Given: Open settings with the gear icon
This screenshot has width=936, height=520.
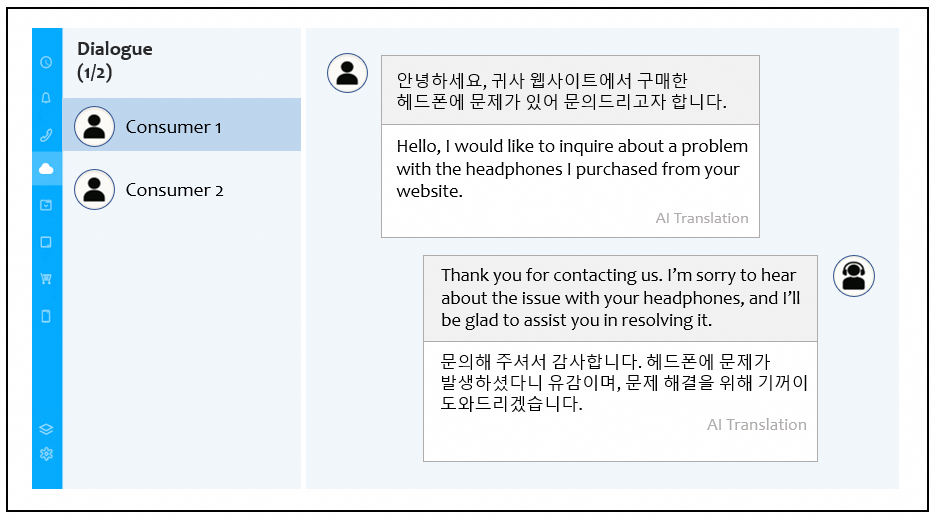Looking at the screenshot, I should 46,454.
